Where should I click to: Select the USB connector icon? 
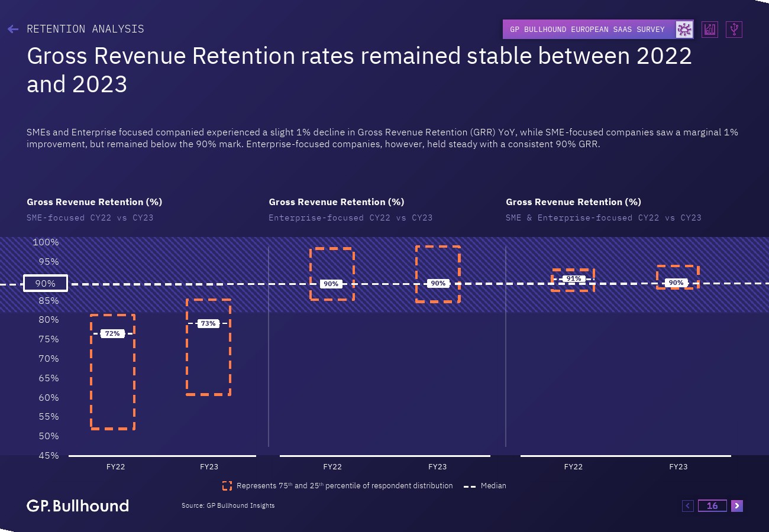point(734,30)
